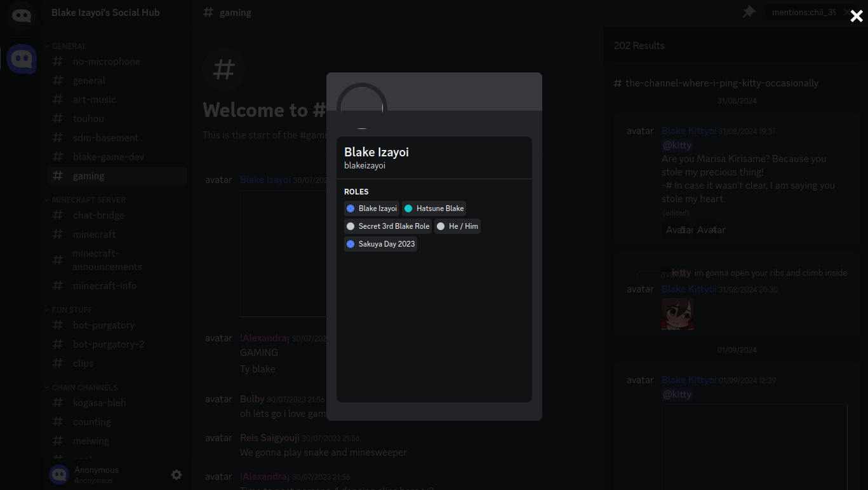
Task: Collapse the FUN STUFF category
Action: coord(68,310)
